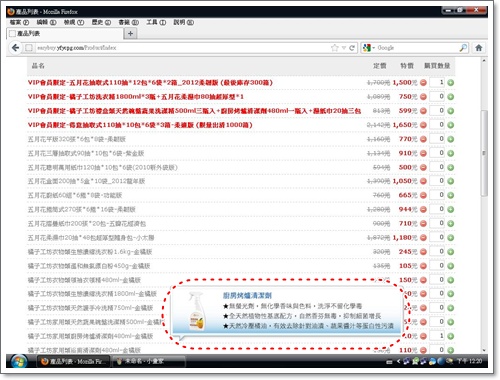Run search with the magnifier icon
The image size is (500, 380).
463,48
